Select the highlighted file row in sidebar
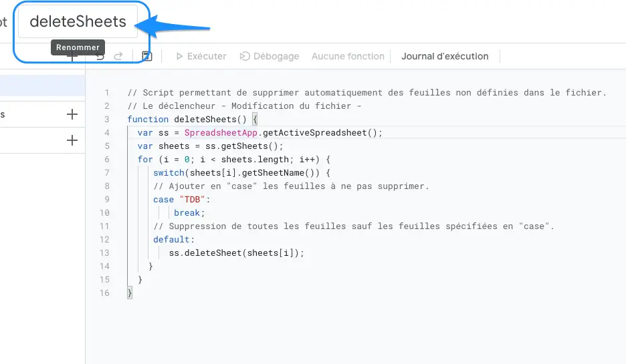 [x=42, y=85]
